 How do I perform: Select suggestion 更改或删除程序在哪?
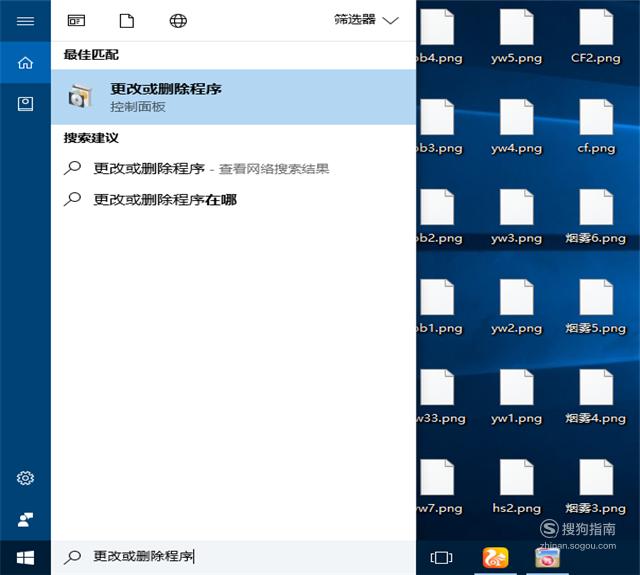tap(233, 199)
